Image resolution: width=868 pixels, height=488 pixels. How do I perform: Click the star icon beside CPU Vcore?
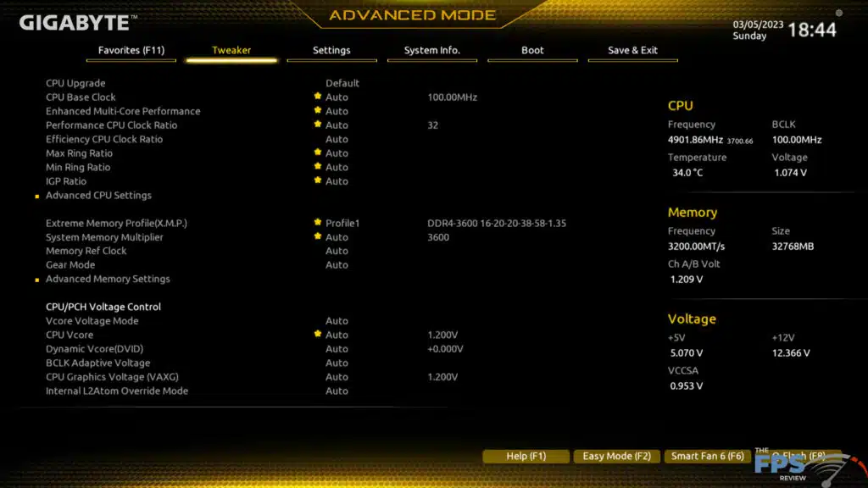tap(318, 334)
